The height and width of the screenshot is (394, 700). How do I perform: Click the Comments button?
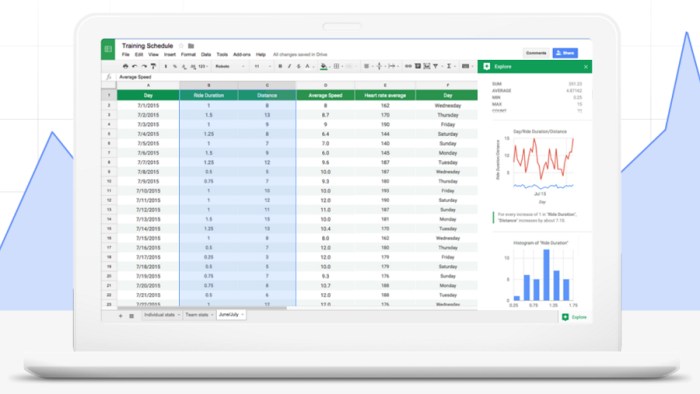pyautogui.click(x=536, y=53)
